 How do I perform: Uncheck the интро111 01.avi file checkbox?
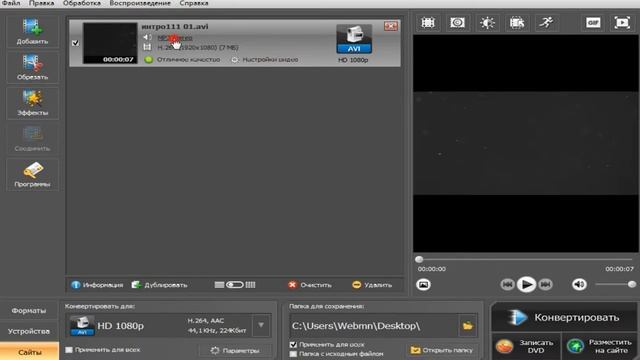click(x=75, y=43)
